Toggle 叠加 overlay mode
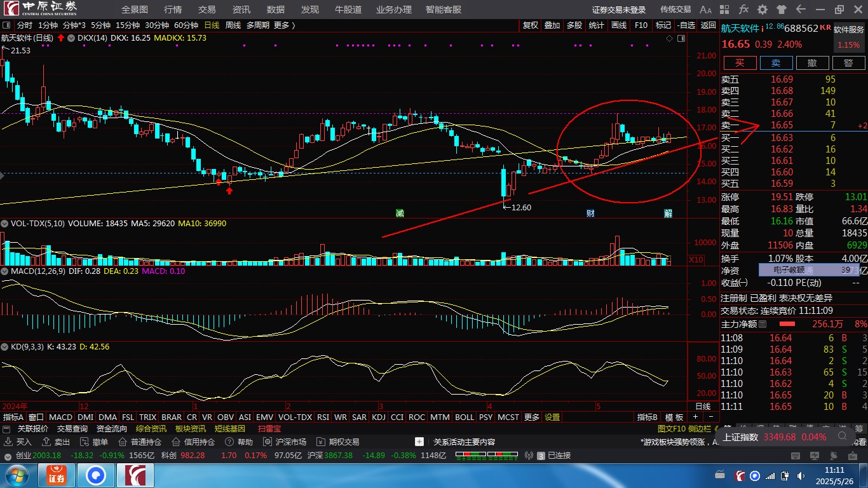 552,25
